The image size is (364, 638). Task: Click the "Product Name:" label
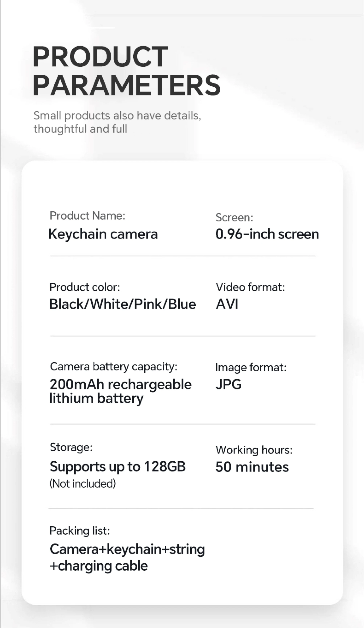point(87,215)
